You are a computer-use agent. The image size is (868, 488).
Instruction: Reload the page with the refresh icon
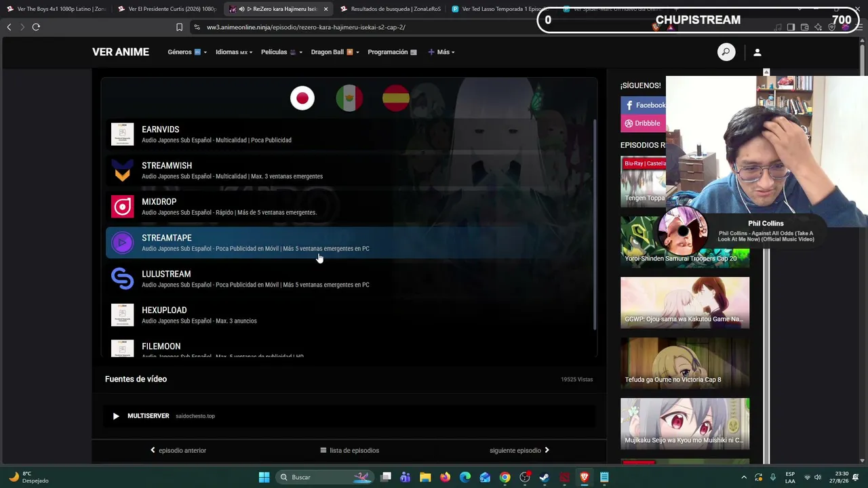pos(36,27)
